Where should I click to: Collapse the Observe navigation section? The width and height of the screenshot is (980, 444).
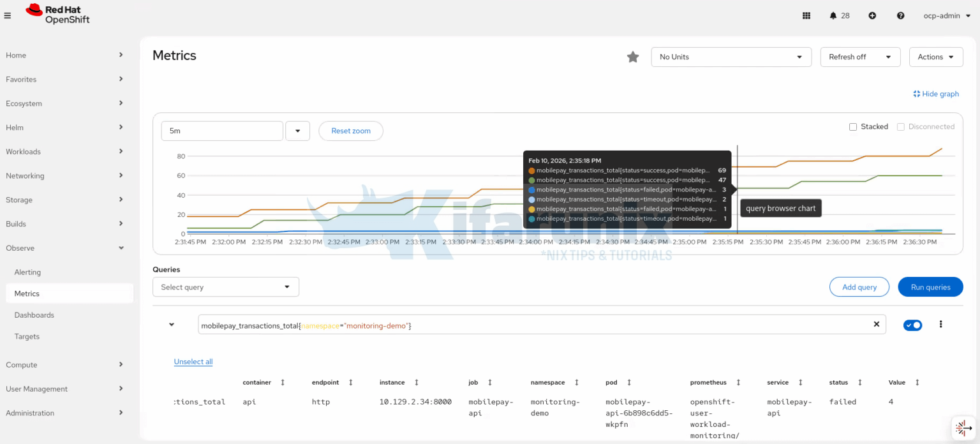[65, 248]
